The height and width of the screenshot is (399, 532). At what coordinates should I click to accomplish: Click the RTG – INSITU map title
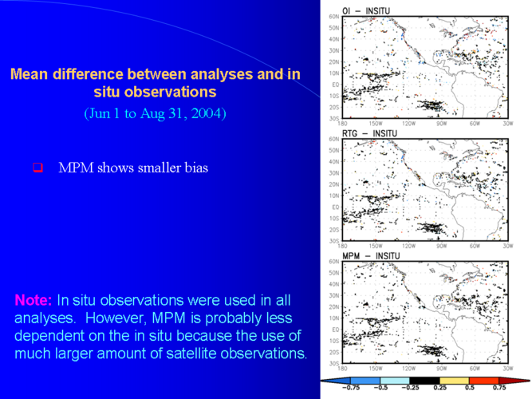369,133
